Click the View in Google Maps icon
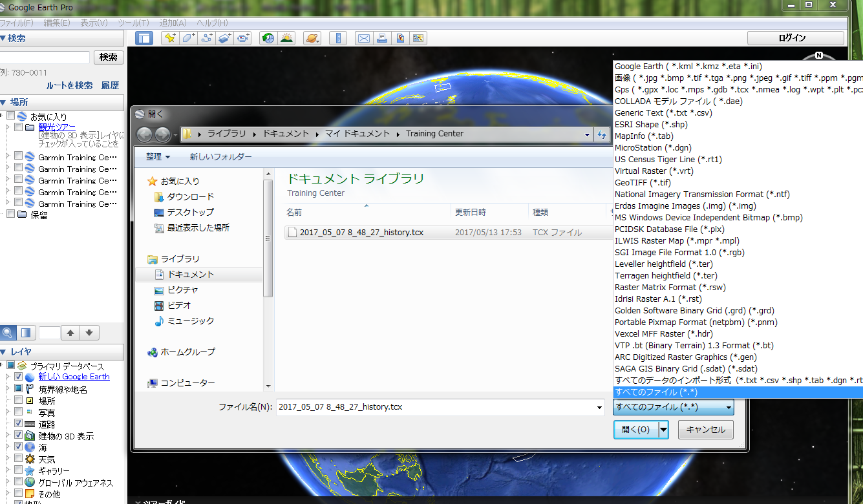 [x=418, y=38]
